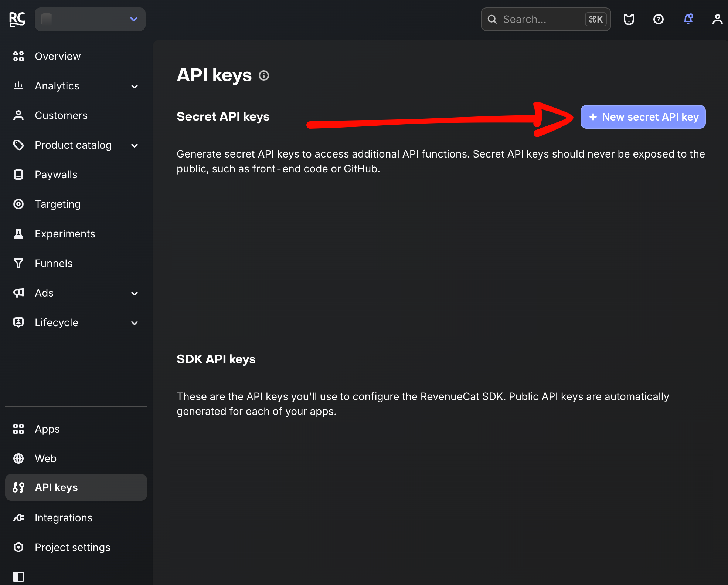Viewport: 728px width, 585px height.
Task: Click the Apps grid icon
Action: [18, 429]
